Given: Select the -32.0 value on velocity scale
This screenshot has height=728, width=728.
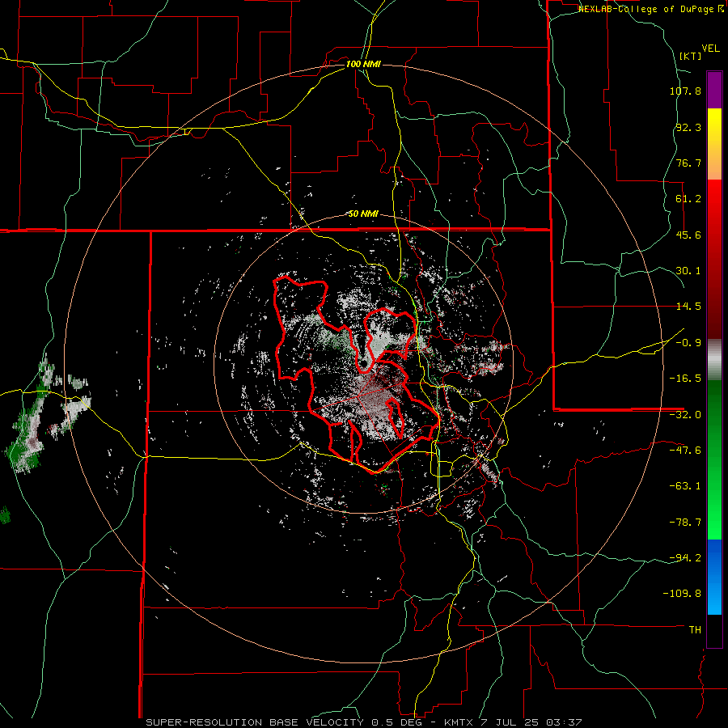Looking at the screenshot, I should tap(685, 415).
